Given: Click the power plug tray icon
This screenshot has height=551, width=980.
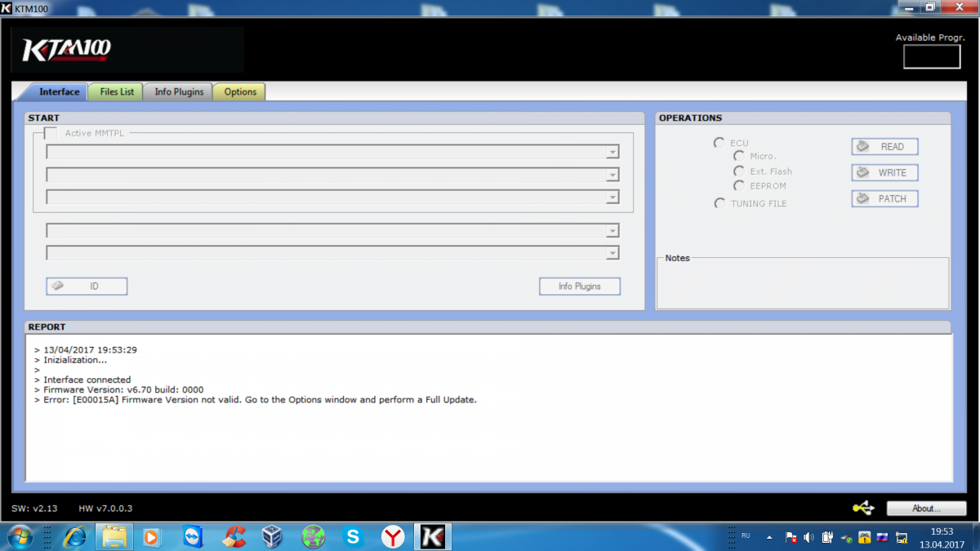Looking at the screenshot, I should 827,537.
